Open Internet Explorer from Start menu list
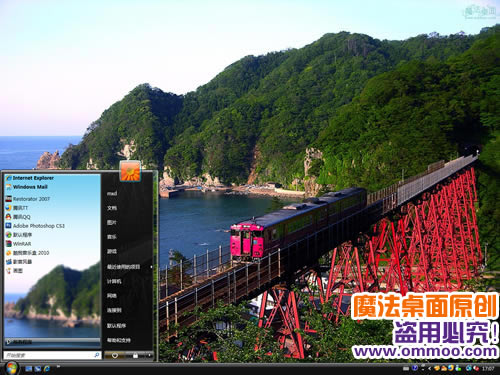500x375 pixels. point(30,178)
